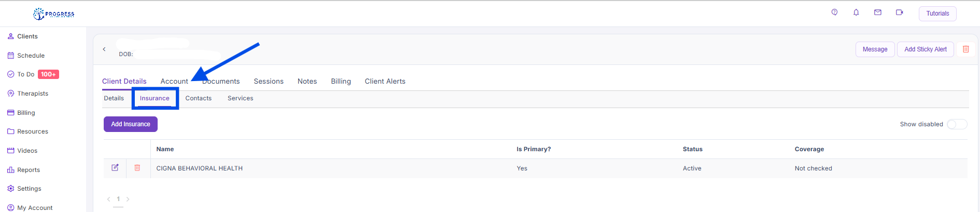This screenshot has width=980, height=212.
Task: Go back using the left chevron
Action: tap(104, 49)
